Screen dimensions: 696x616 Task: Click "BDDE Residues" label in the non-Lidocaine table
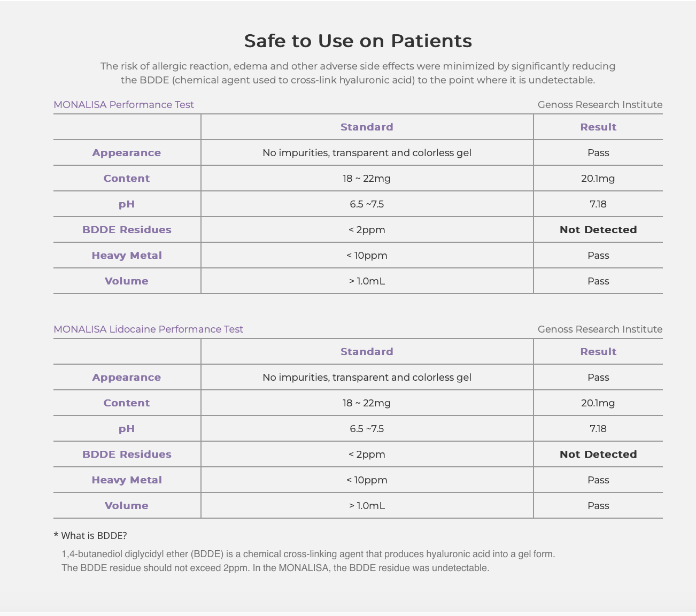[x=127, y=230]
